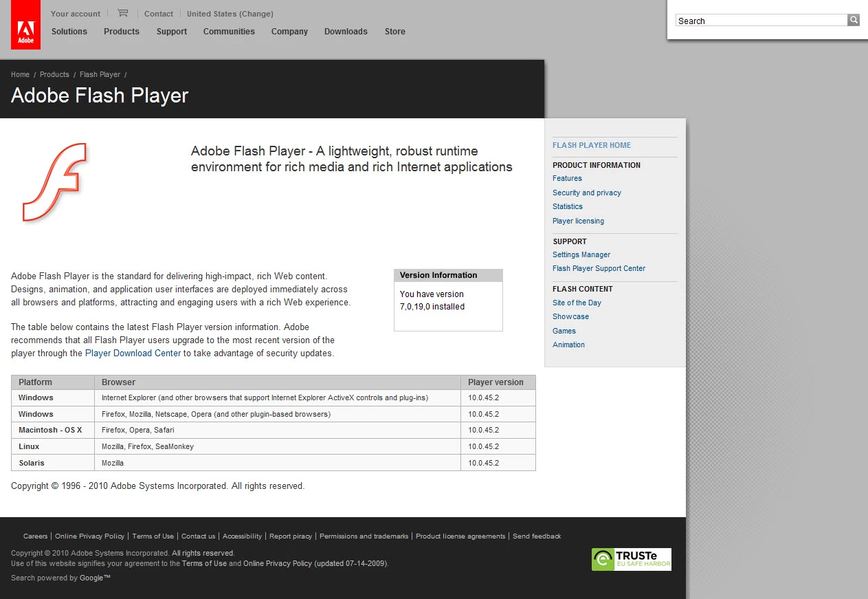
Task: Open Online Privacy Policy in footer menu
Action: click(90, 536)
